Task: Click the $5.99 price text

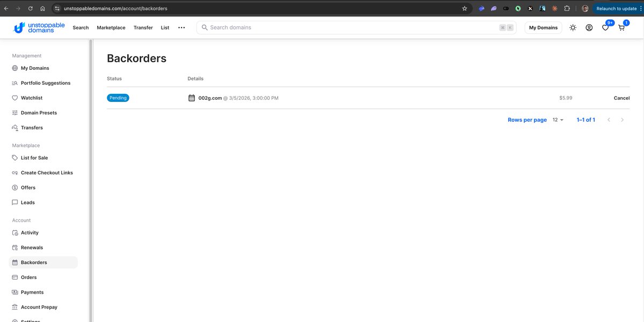Action: coord(566,98)
